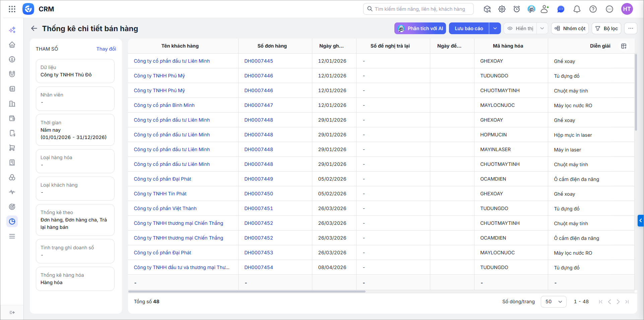The height and width of the screenshot is (320, 644).
Task: Open the quote document with dollar icon
Action: pos(12,133)
